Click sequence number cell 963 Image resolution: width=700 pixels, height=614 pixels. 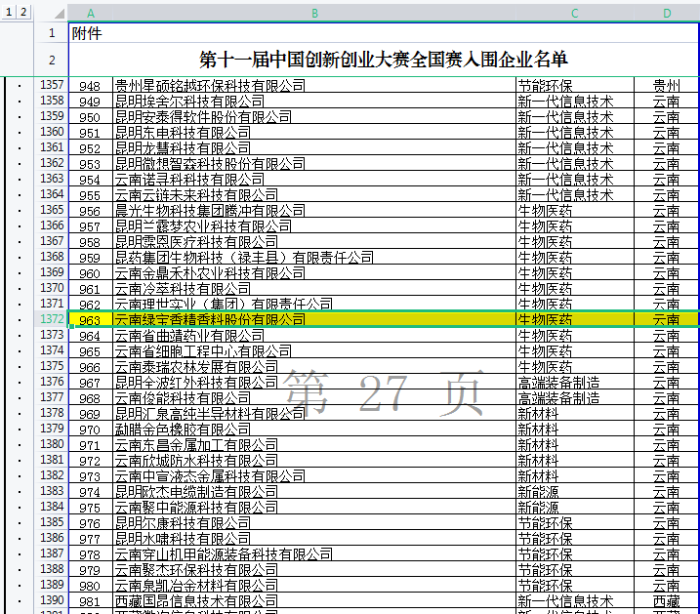[91, 319]
